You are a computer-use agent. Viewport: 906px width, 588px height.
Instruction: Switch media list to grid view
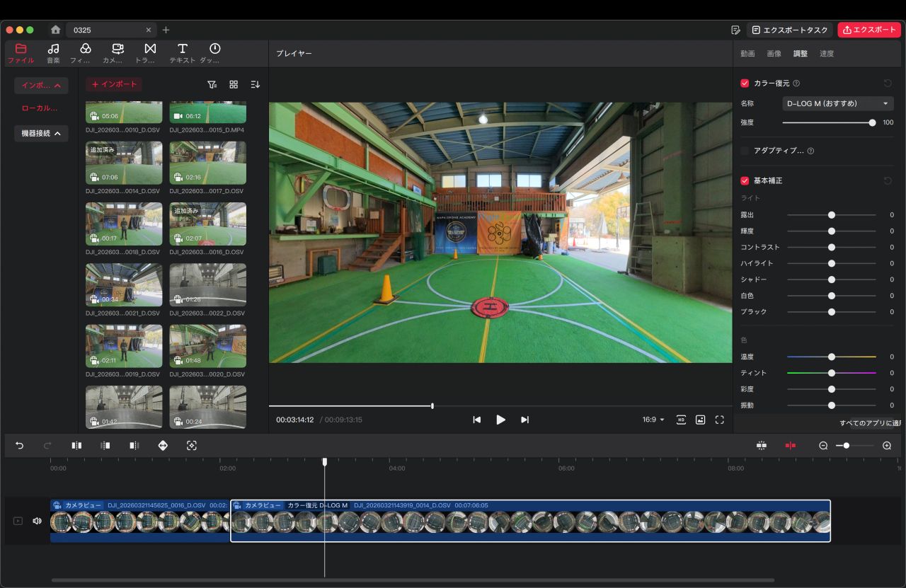[x=234, y=84]
